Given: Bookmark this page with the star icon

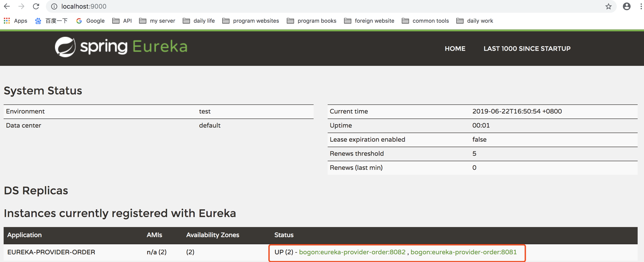Looking at the screenshot, I should click(x=608, y=7).
